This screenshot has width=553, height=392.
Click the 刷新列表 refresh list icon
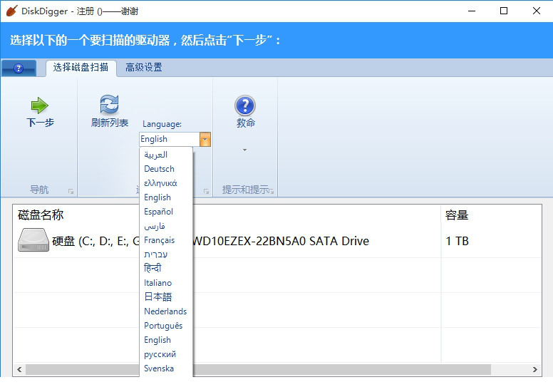tap(109, 105)
